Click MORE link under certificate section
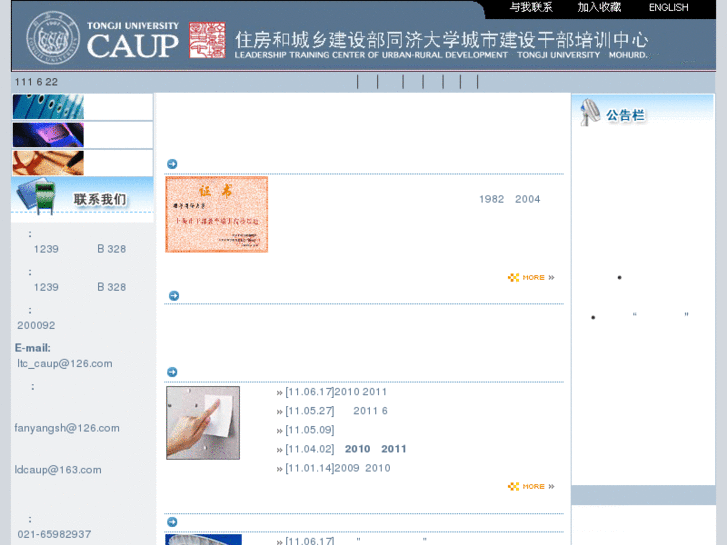This screenshot has width=727, height=545. (x=531, y=277)
